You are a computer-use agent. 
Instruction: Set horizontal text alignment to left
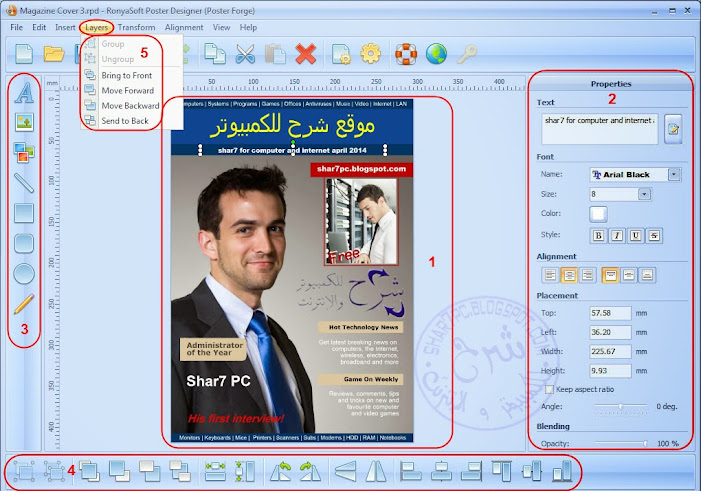point(550,275)
